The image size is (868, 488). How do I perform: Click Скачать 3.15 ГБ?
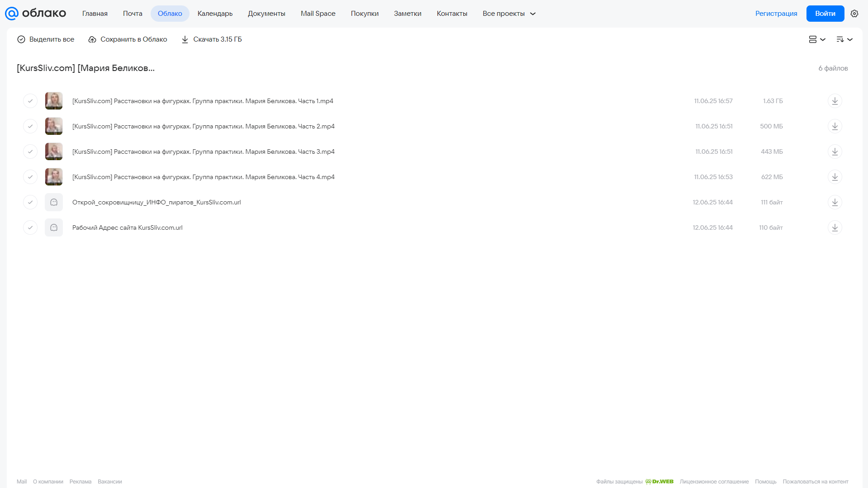[x=211, y=39]
